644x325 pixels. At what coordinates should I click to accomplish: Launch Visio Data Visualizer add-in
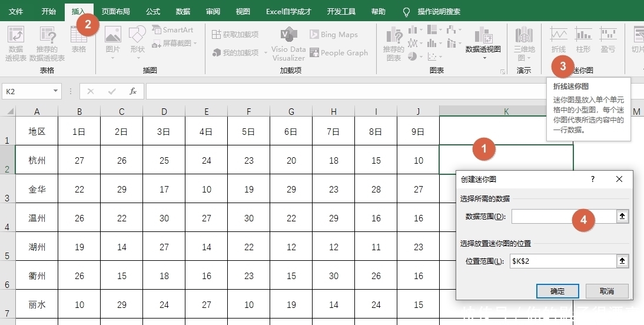(288, 44)
